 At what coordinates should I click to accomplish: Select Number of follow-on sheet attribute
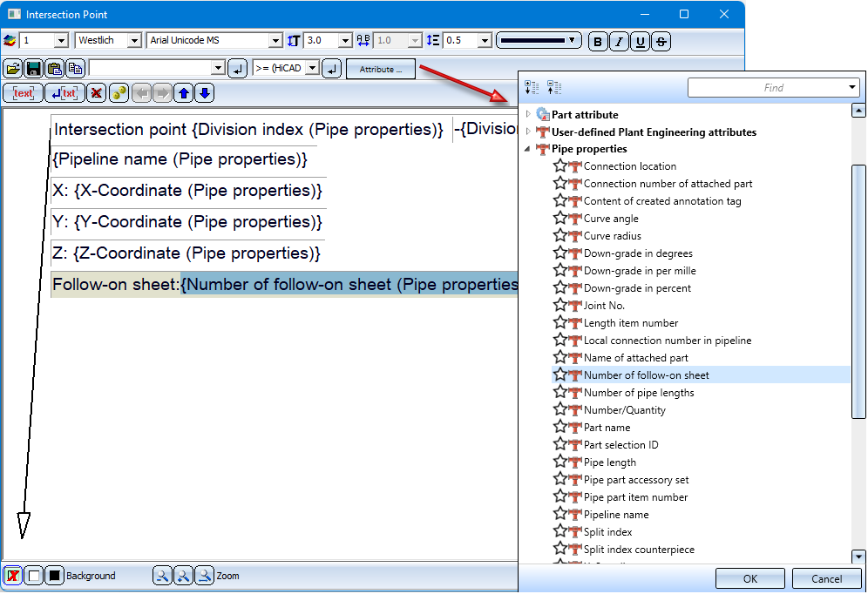(x=646, y=375)
